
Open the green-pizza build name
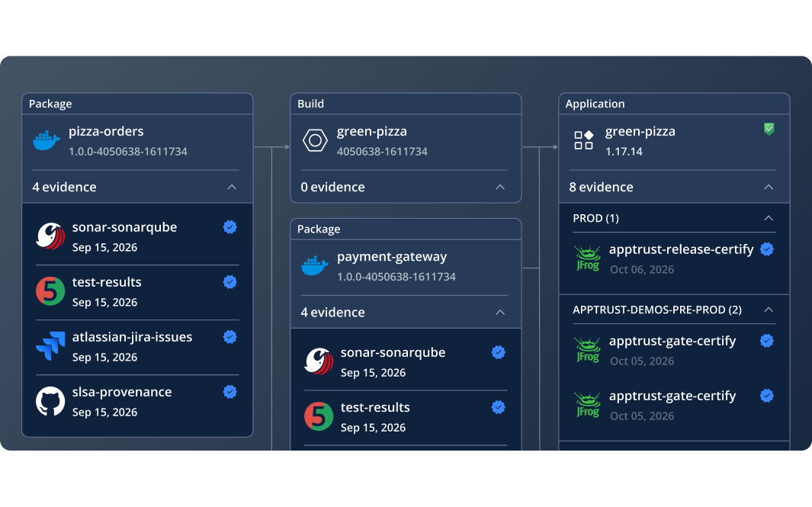click(x=372, y=132)
